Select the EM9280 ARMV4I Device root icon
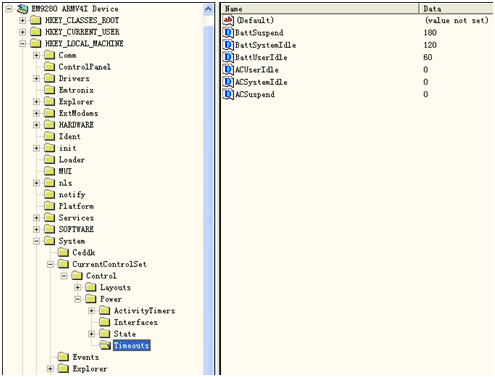The image size is (495, 377). click(x=22, y=9)
